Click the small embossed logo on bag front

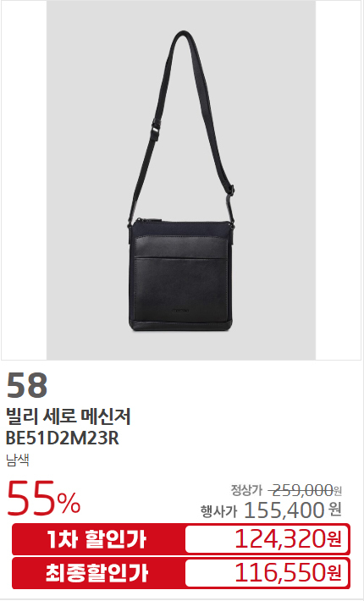click(x=183, y=309)
